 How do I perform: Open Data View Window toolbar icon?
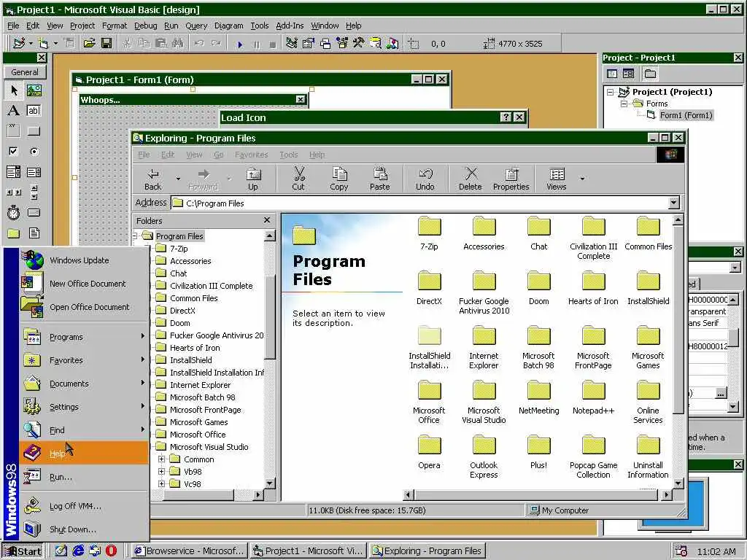[376, 43]
